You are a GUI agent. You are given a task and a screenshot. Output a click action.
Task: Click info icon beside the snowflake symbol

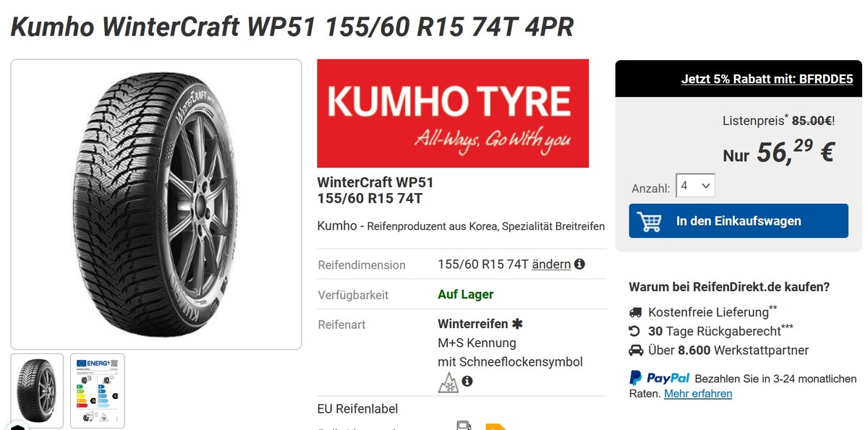pyautogui.click(x=467, y=381)
